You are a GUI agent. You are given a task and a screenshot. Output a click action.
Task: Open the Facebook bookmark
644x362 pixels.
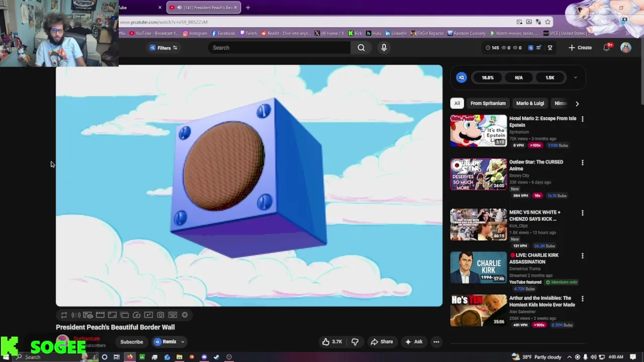(x=223, y=34)
